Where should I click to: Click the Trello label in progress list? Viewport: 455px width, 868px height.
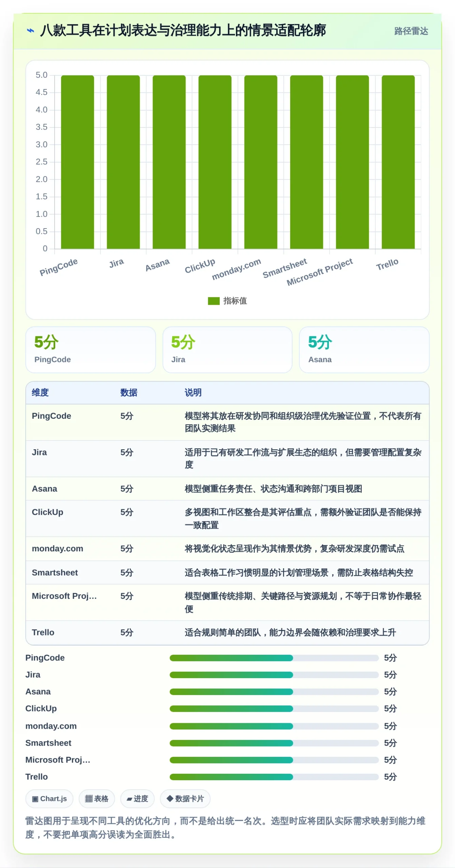click(x=37, y=777)
